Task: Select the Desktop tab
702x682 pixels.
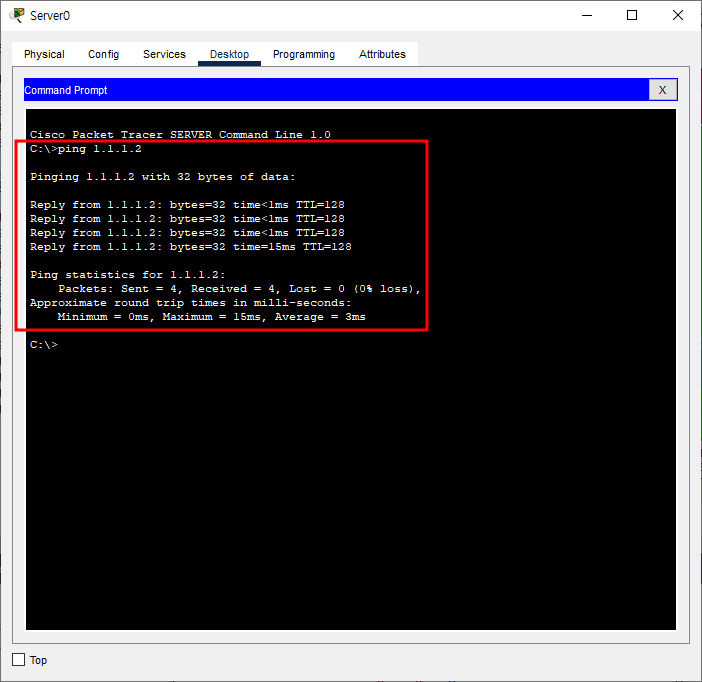Action: pyautogui.click(x=229, y=54)
